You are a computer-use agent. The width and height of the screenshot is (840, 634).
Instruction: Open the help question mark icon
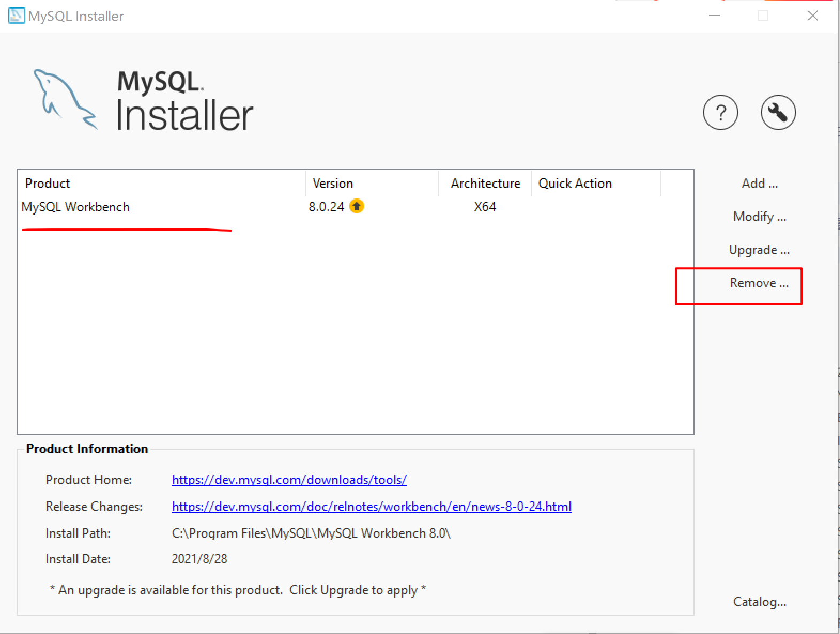point(720,113)
